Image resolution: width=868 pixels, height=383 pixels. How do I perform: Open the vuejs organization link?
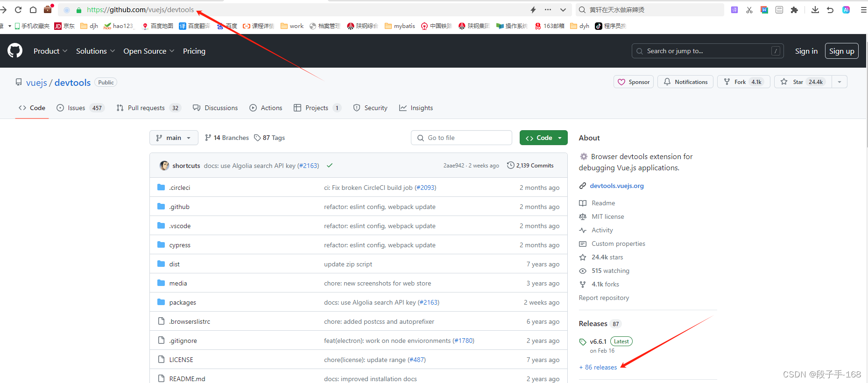pos(36,83)
